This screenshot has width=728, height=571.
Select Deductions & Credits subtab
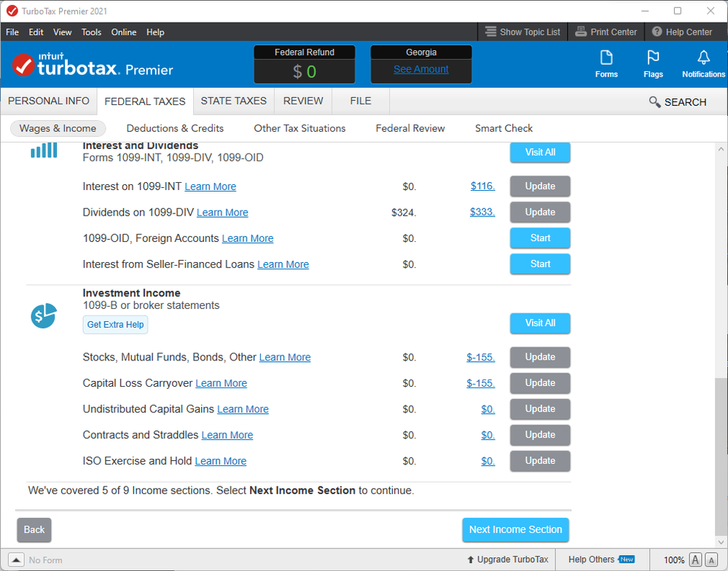[x=175, y=128]
